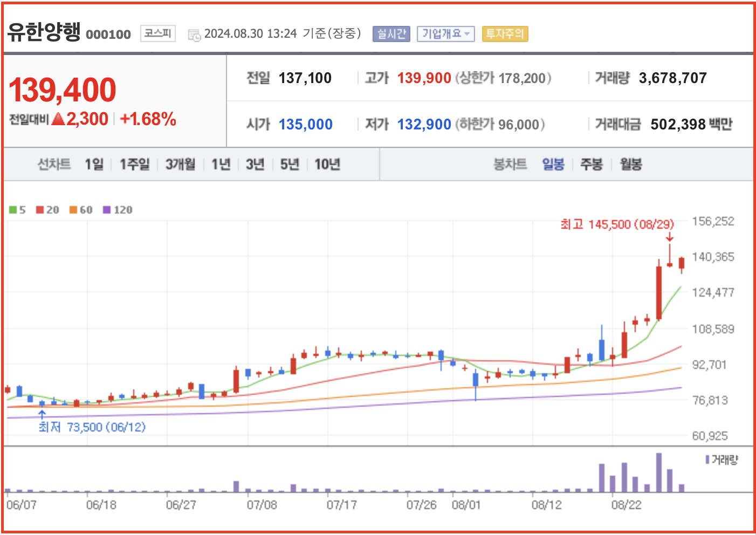The width and height of the screenshot is (756, 535).
Task: Click the 60,925 price axis label
Action: [710, 436]
